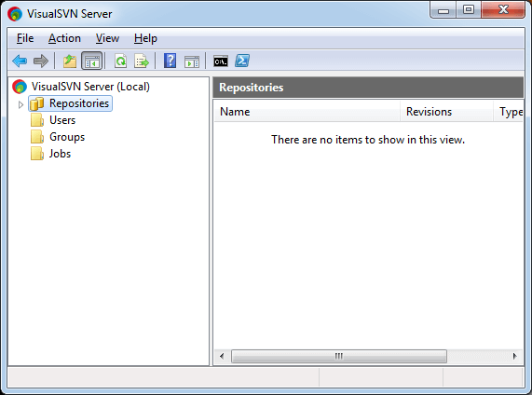Screen dimensions: 532x395
Task: Click the horizontal scrollbar left arrow
Action: (222, 356)
